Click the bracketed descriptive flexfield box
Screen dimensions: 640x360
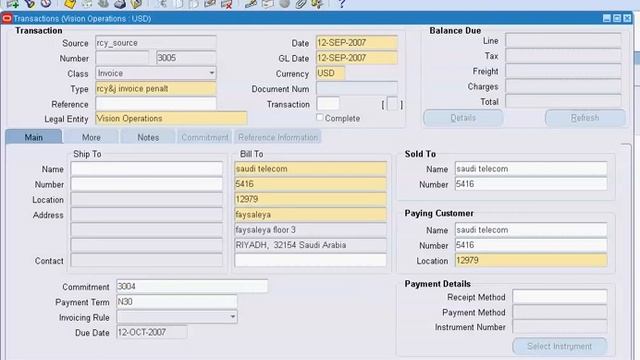click(392, 104)
